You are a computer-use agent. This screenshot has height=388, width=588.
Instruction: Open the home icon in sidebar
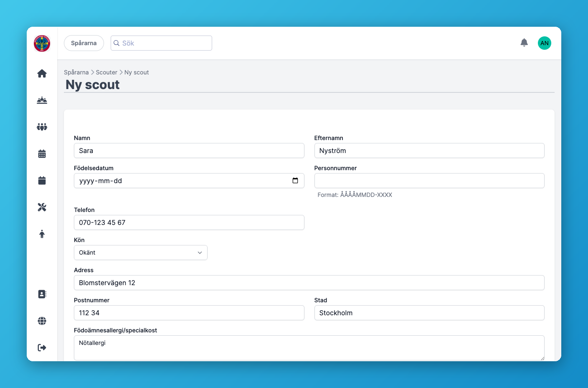[x=42, y=74]
